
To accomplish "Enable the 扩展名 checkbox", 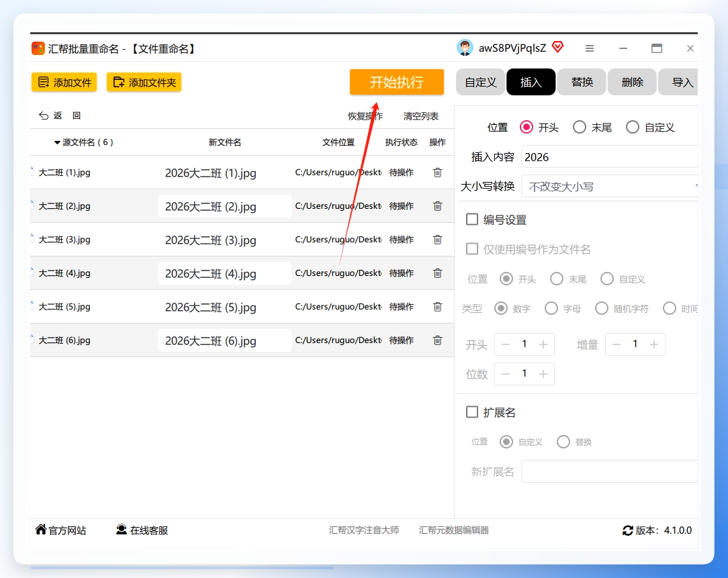I will [x=471, y=412].
